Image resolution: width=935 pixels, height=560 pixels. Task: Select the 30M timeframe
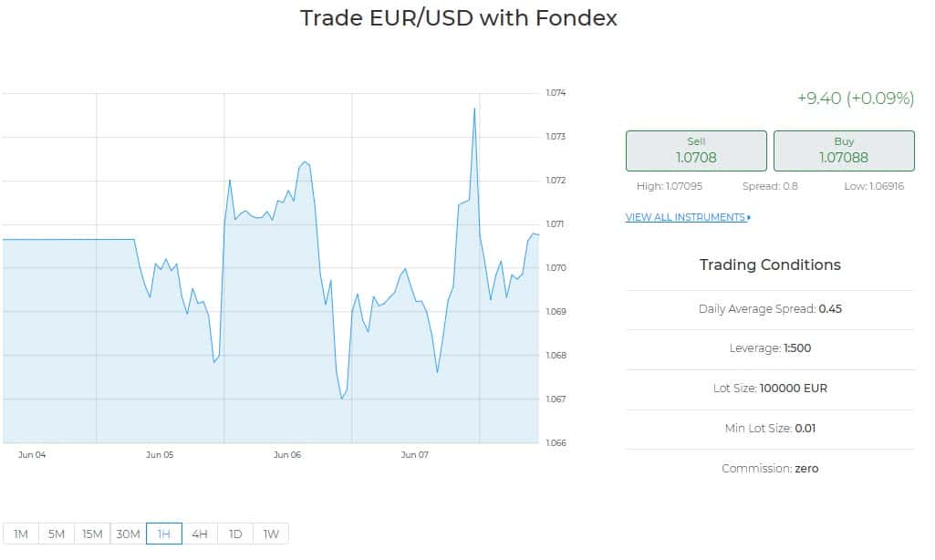click(x=129, y=534)
